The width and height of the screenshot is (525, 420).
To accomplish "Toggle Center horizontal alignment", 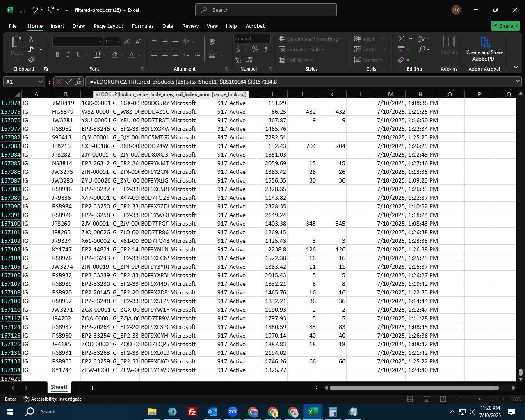I will click(x=165, y=55).
